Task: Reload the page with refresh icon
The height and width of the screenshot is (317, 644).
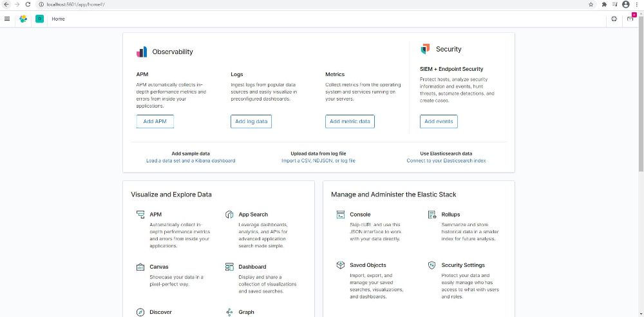Action: click(28, 5)
